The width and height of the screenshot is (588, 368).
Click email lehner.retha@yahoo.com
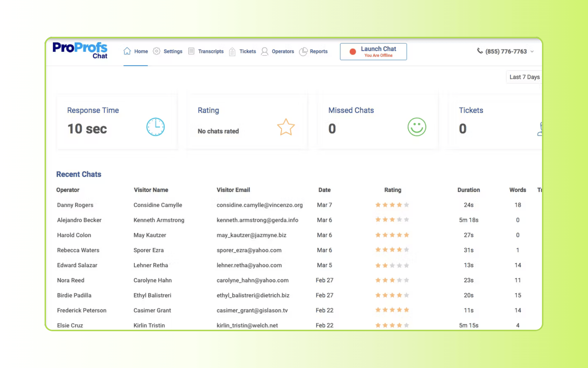(249, 265)
